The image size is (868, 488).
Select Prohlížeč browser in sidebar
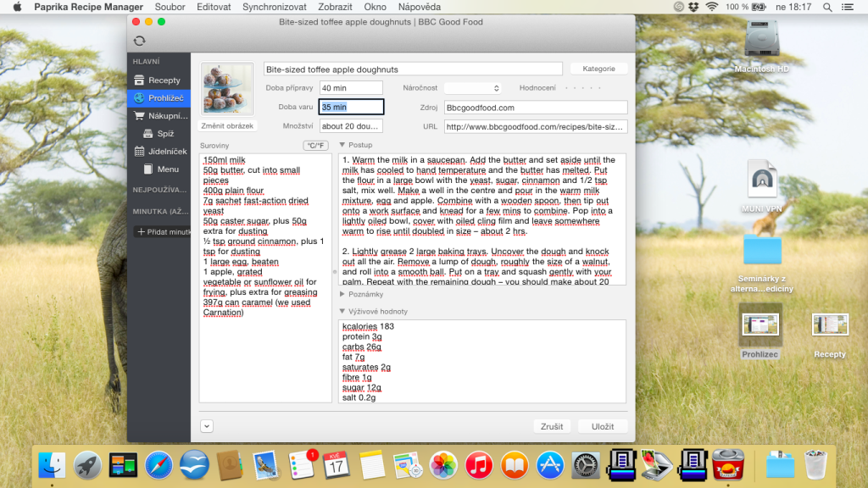point(159,98)
